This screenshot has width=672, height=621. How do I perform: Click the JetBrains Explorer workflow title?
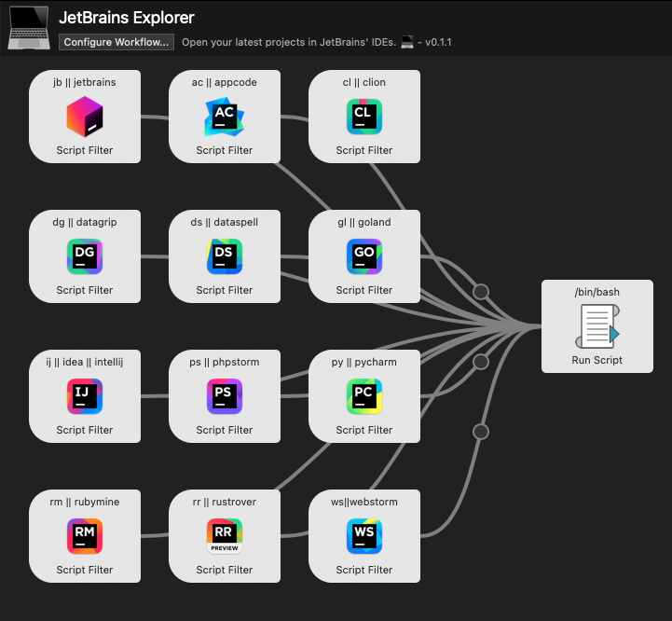coord(127,18)
